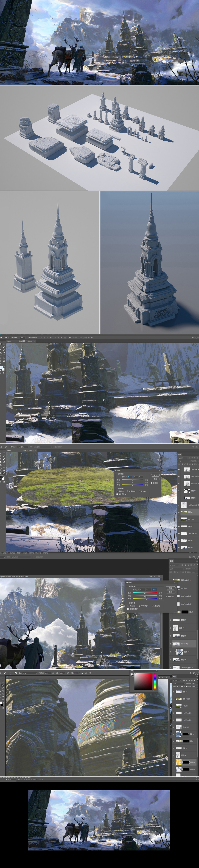Toggle 保持明度(V) in the deer window's 色彩平衡 dialog
Viewport: 199px width, 868px height.
(128, 609)
